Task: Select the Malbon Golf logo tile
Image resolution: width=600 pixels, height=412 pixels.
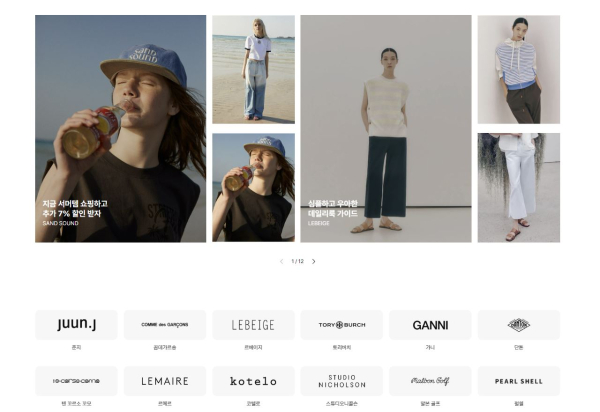Action: tap(430, 381)
